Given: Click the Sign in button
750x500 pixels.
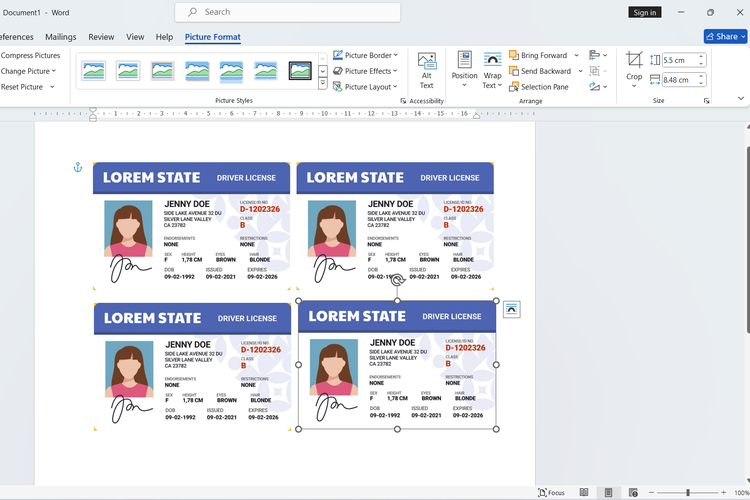Looking at the screenshot, I should (645, 12).
